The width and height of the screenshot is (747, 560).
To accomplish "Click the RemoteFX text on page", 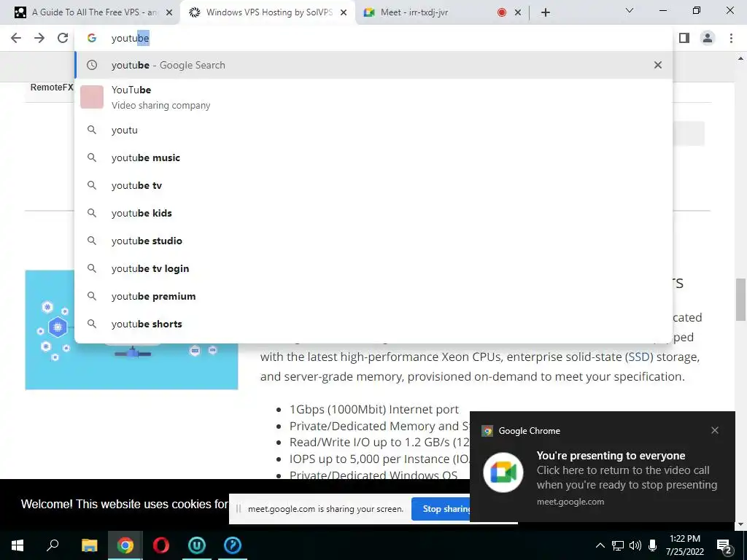I will pos(52,87).
